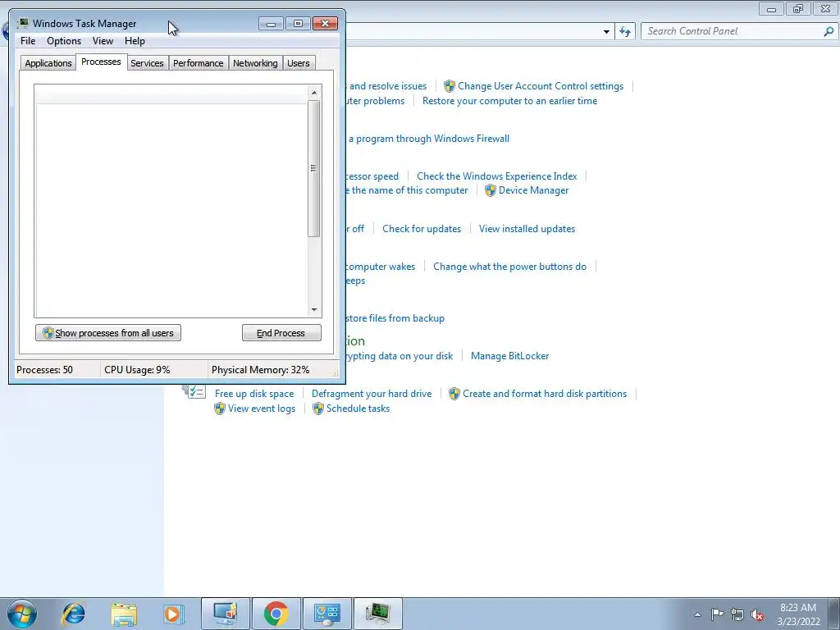Open the File menu in Task Manager
Viewport: 840px width, 630px height.
[x=28, y=41]
